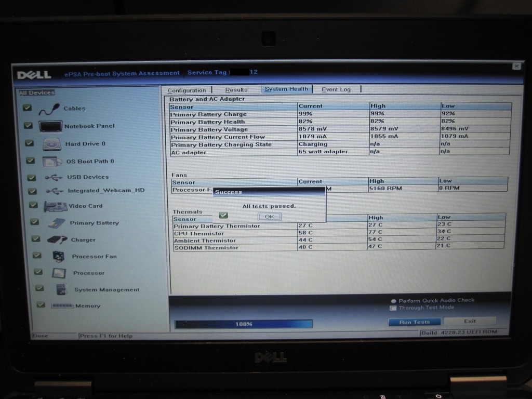Click the Primary Battery Health sensor row
532x399 pixels.
point(340,122)
